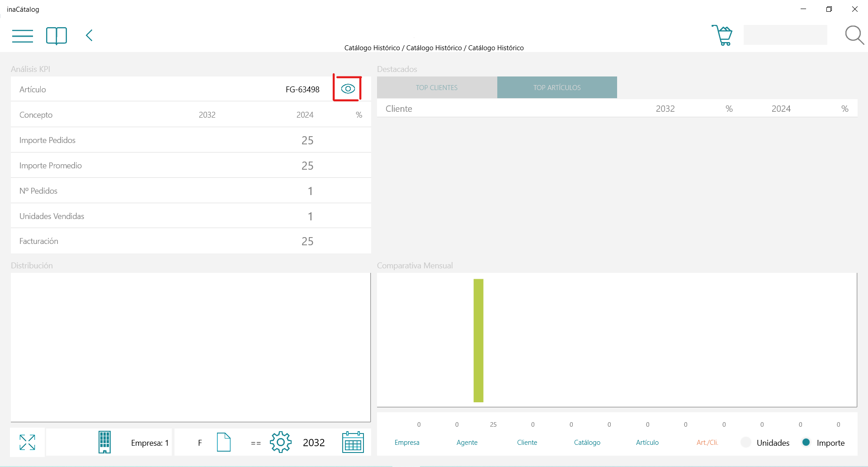The width and height of the screenshot is (868, 467).
Task: Switch to TOP CLIENTES tab
Action: click(437, 87)
